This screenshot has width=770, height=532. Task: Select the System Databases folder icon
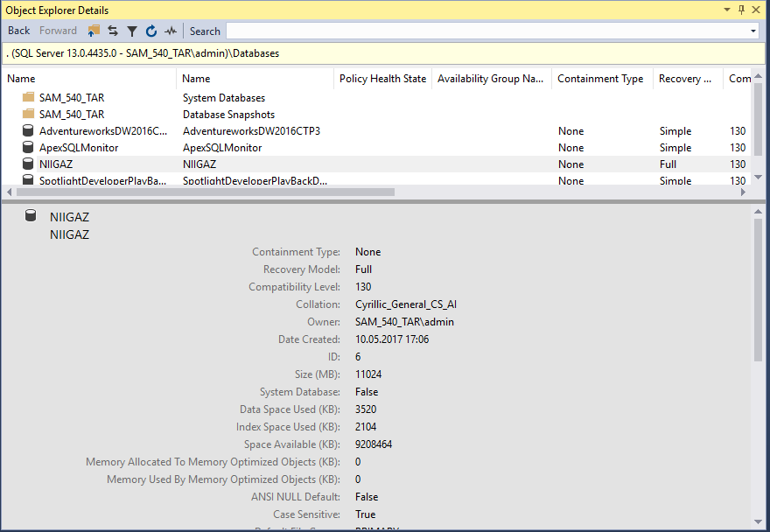pyautogui.click(x=29, y=97)
